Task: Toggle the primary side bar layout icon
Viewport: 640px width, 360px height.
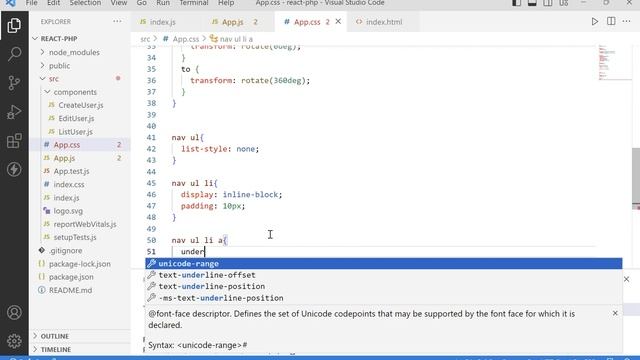Action: coord(516,3)
